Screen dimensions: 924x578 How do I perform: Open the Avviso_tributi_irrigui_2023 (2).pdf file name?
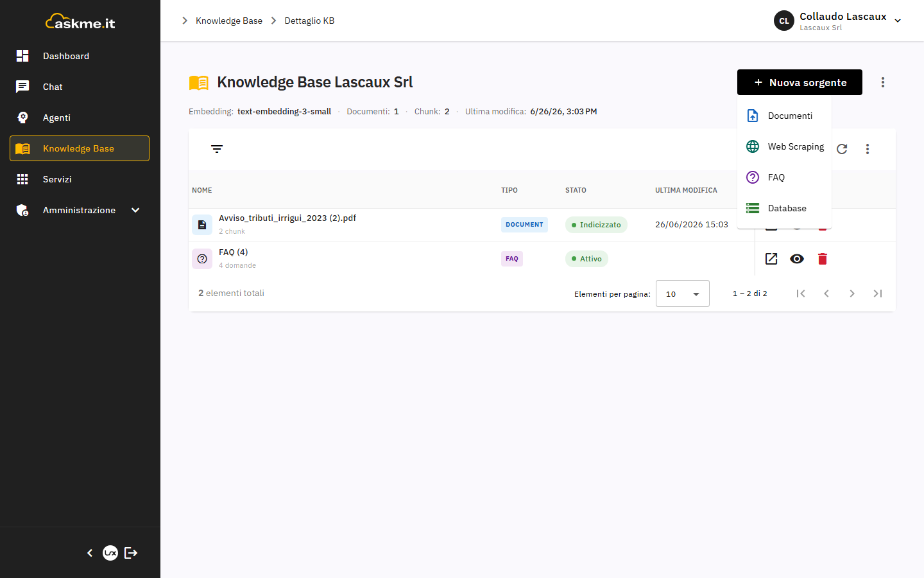point(287,218)
